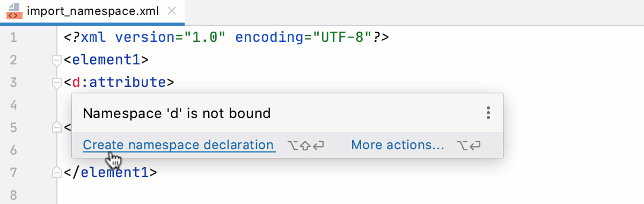Click line number 1 in the gutter
This screenshot has width=644, height=204.
13,38
